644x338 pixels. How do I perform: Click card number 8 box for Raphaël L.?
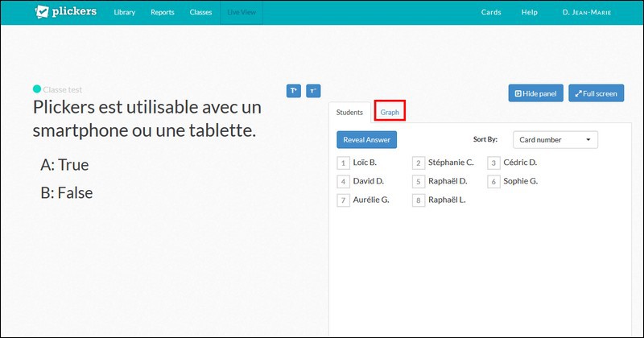click(x=418, y=200)
